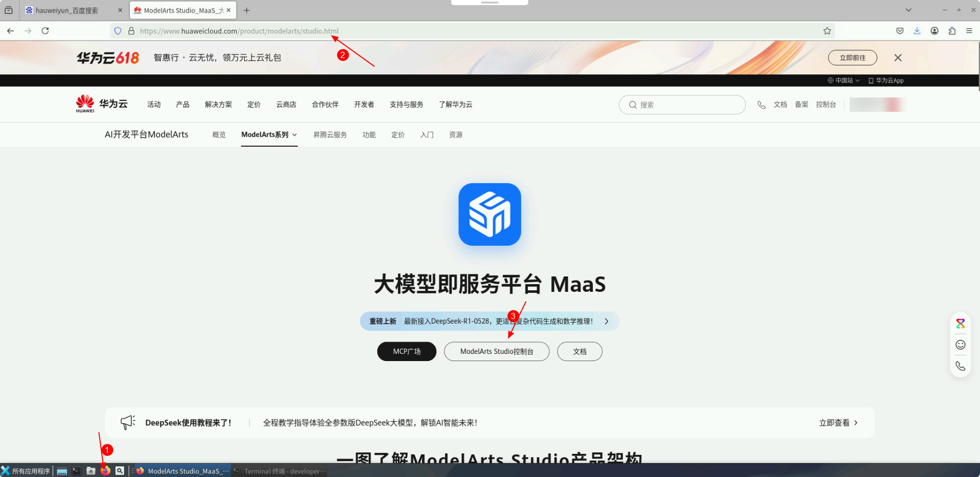Open the 华为云App link
This screenshot has width=980, height=477.
tap(886, 81)
